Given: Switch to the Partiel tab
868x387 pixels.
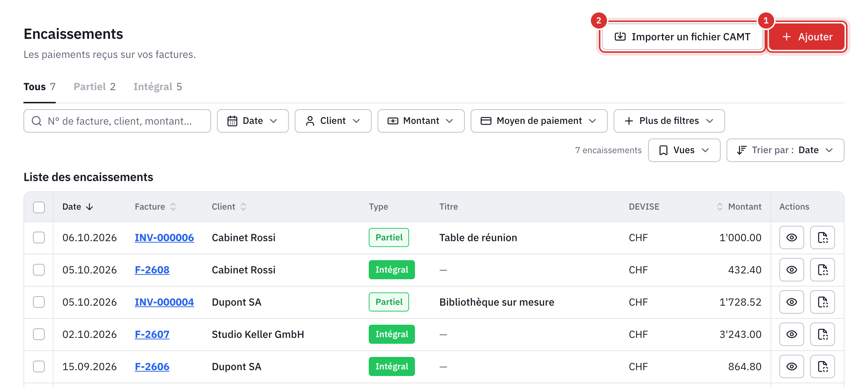Looking at the screenshot, I should pyautogui.click(x=95, y=87).
